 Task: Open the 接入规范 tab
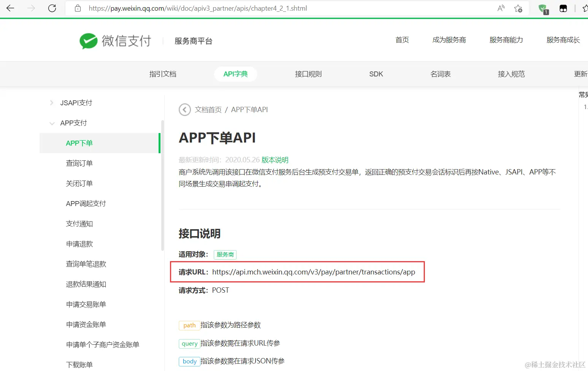click(512, 74)
